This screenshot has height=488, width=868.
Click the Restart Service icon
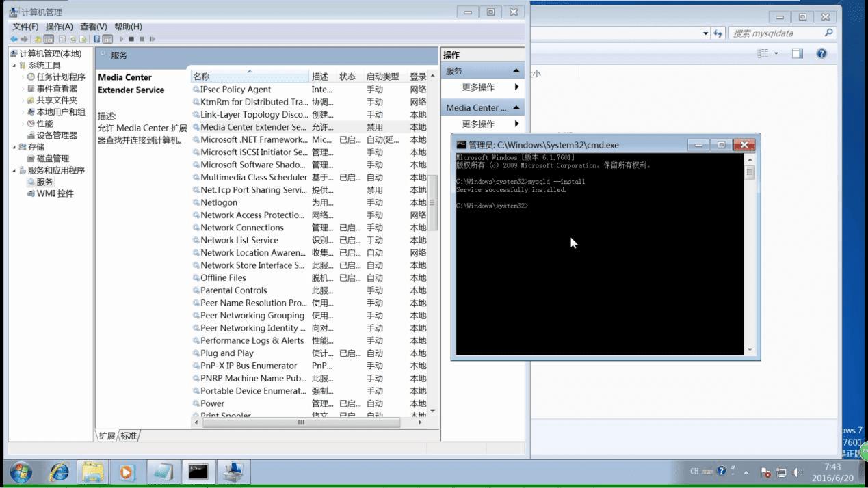[x=153, y=39]
